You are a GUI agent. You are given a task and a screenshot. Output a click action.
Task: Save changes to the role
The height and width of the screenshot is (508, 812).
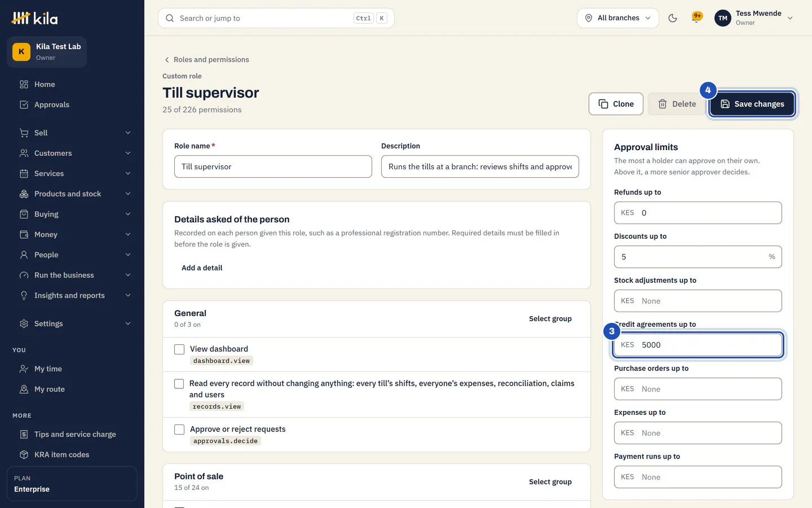pyautogui.click(x=752, y=104)
